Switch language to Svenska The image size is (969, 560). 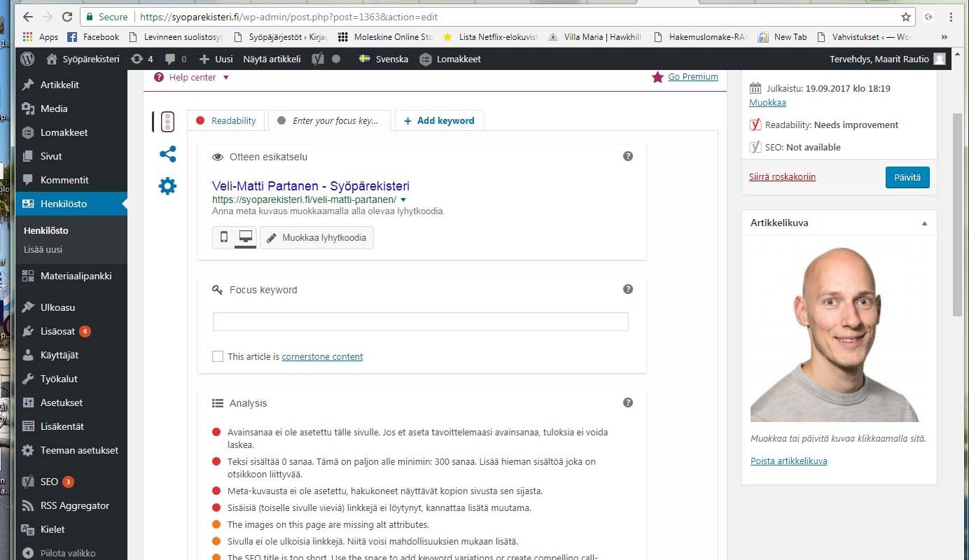[383, 59]
